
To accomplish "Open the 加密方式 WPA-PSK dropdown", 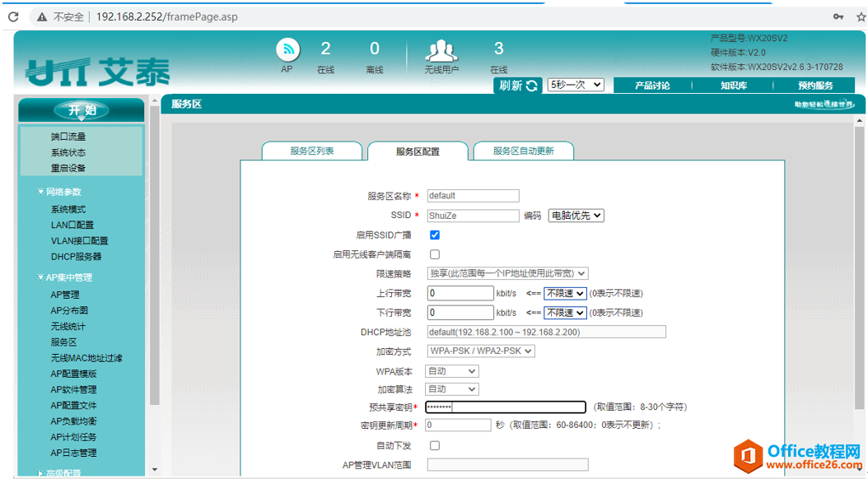I will coord(481,351).
